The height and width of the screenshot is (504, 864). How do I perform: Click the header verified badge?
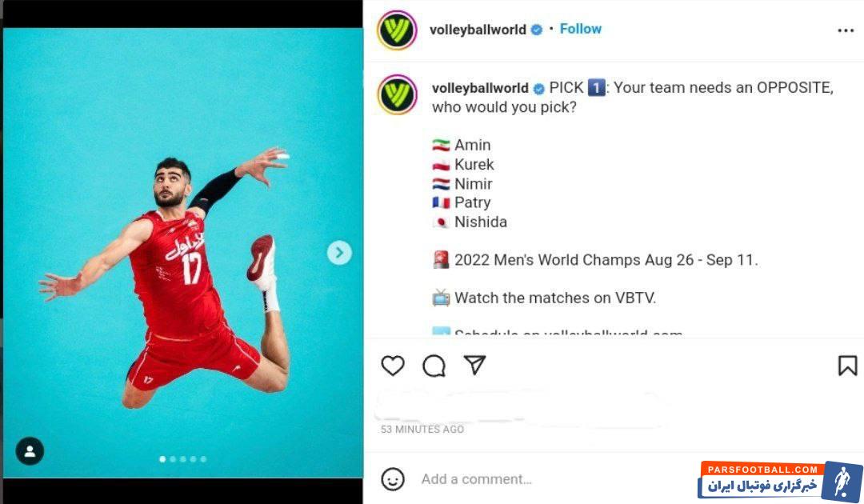(x=536, y=30)
